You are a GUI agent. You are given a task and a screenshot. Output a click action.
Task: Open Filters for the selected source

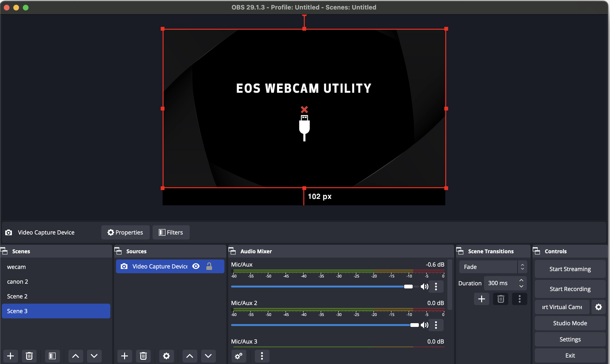coord(171,232)
